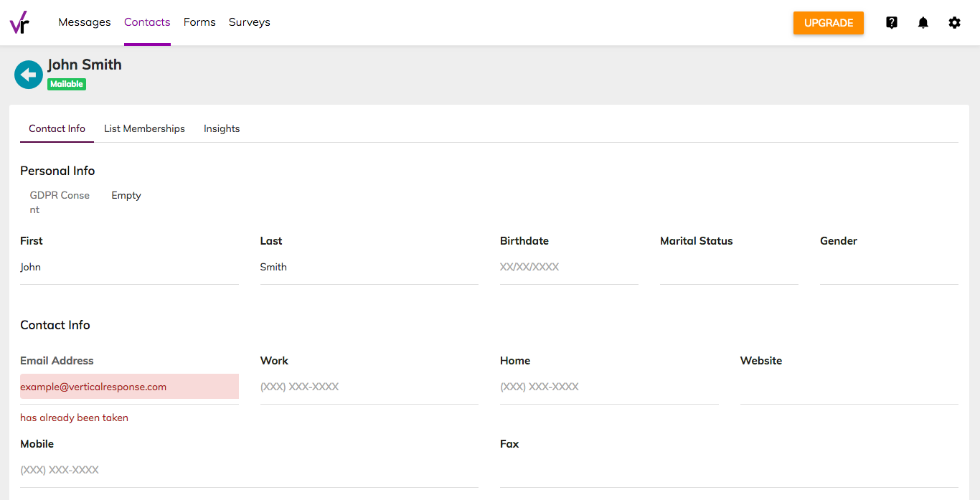Click the Work phone field
Viewport: 980px width, 500px height.
(x=369, y=387)
